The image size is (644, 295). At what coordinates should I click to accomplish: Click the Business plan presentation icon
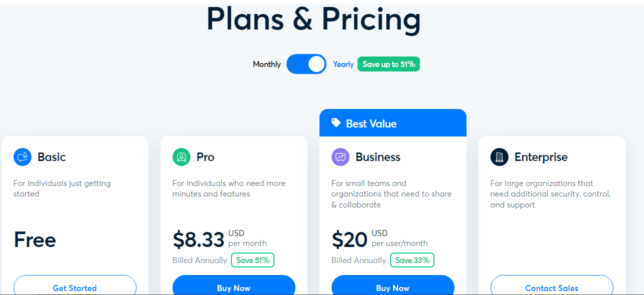click(340, 157)
